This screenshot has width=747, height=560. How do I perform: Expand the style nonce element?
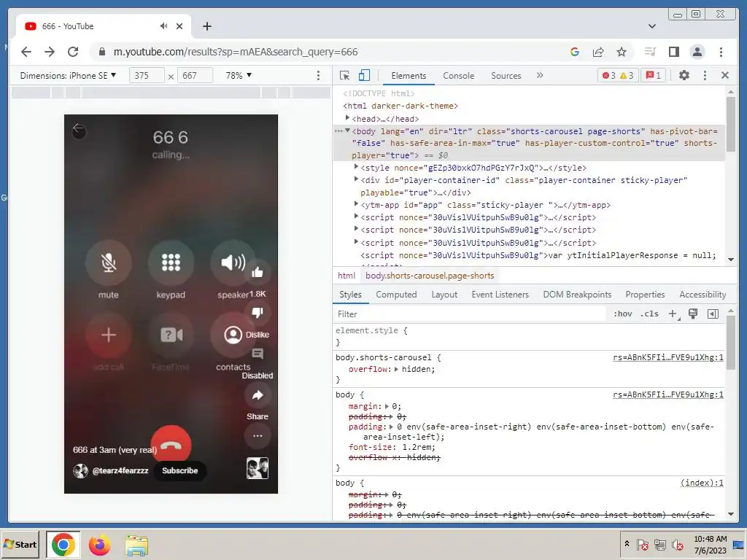tap(356, 167)
